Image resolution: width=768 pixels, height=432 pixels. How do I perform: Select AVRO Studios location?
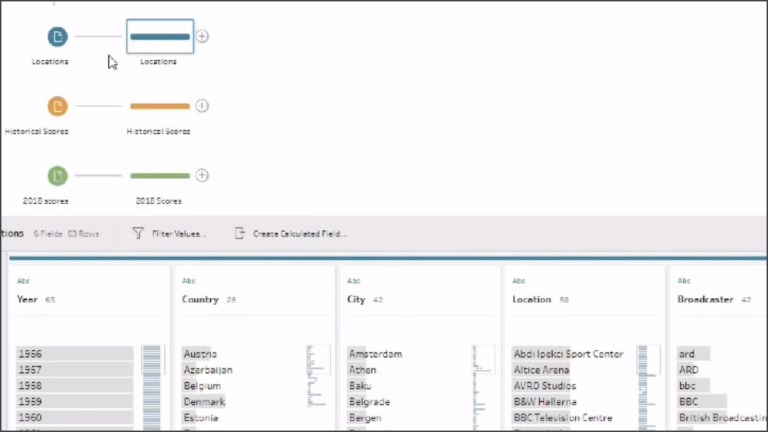click(x=544, y=385)
